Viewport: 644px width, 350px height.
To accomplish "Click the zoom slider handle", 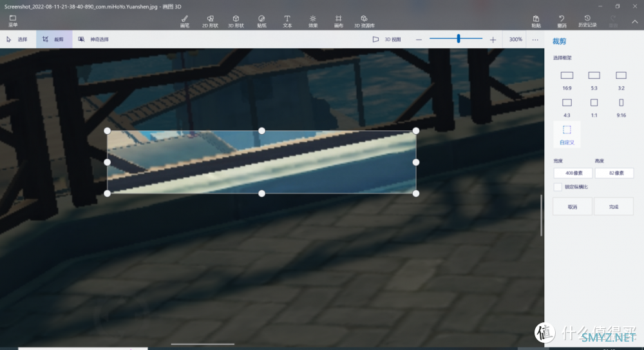I will click(x=459, y=39).
